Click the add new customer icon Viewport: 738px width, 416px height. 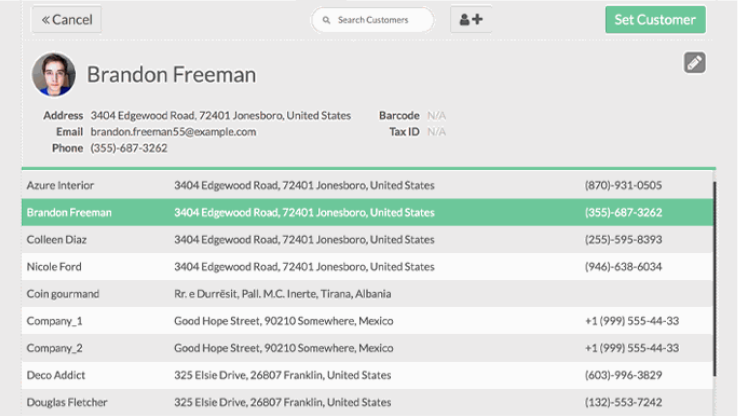472,19
